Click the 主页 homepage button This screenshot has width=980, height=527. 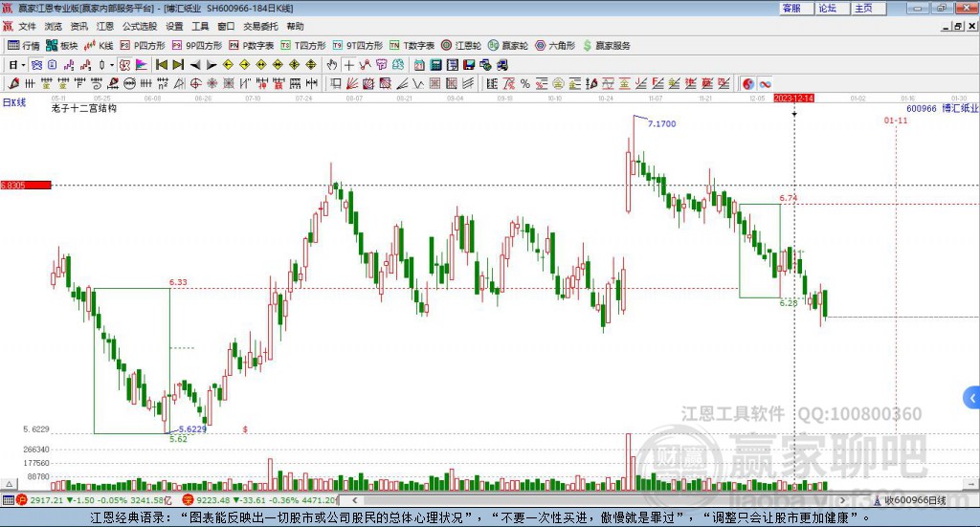pos(869,8)
